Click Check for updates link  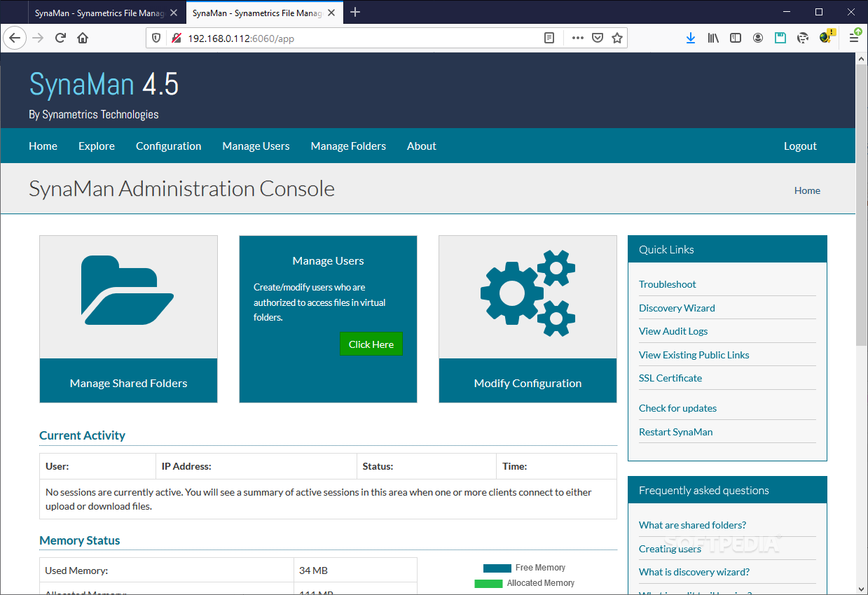(677, 408)
